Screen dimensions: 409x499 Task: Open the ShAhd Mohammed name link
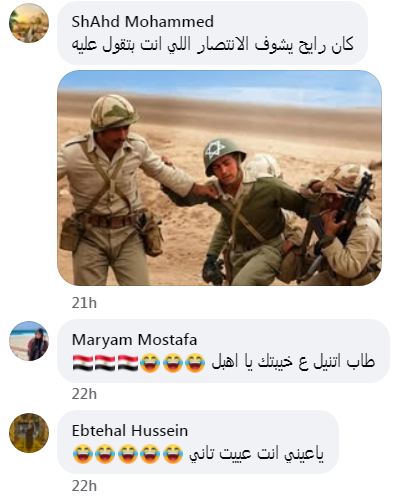click(x=143, y=22)
